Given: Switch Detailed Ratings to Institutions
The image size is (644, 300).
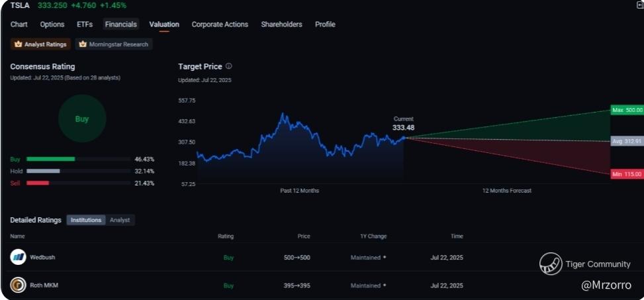Looking at the screenshot, I should (x=86, y=220).
